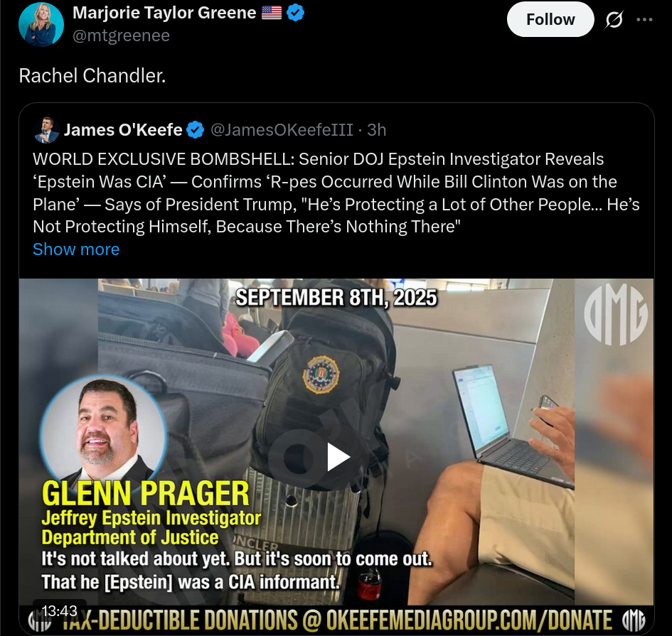Image resolution: width=672 pixels, height=636 pixels.
Task: Click James O'Keefe's verified checkmark badge
Action: [x=195, y=130]
